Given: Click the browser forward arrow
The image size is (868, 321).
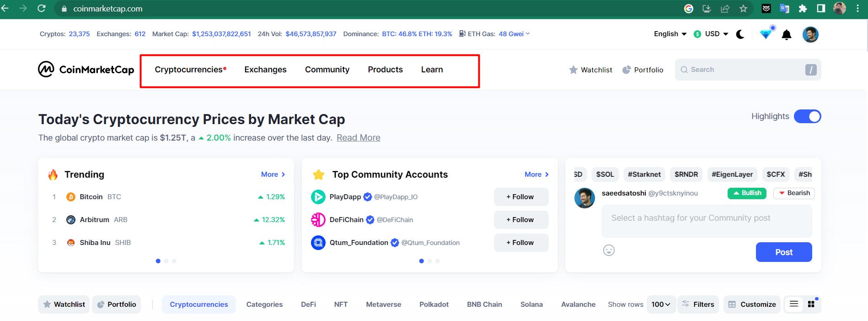Looking at the screenshot, I should 23,8.
